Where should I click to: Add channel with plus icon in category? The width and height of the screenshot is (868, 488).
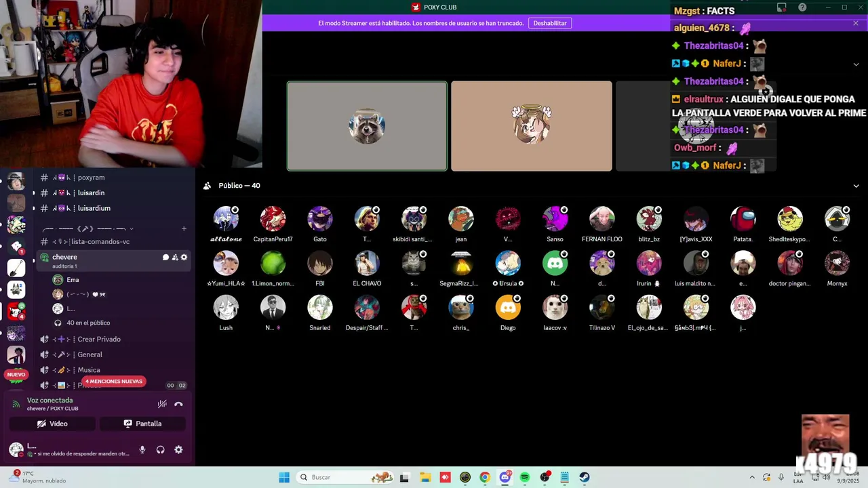click(184, 228)
